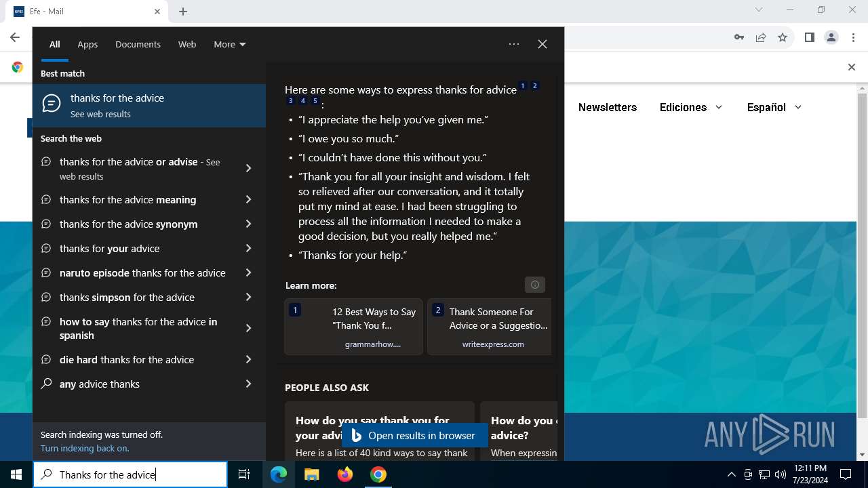Screen dimensions: 868x488
Task: Expand 'die hard thanks for the advice' arrow
Action: pyautogui.click(x=248, y=359)
